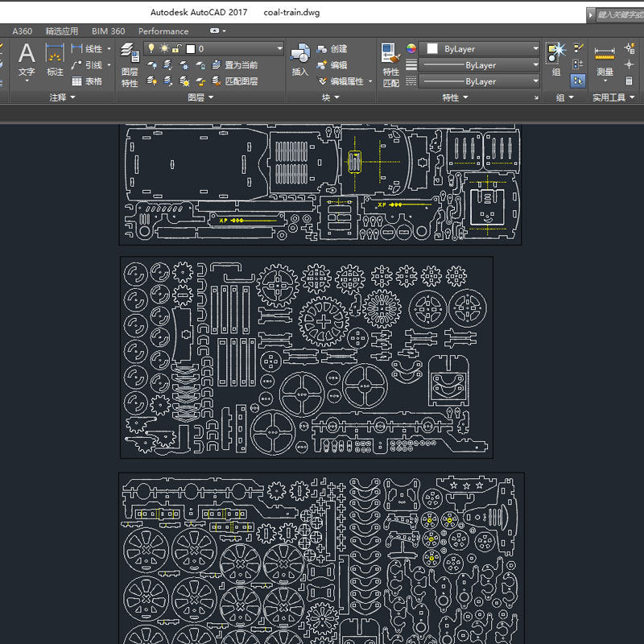Toggle the layer on/off lightbulb icon
This screenshot has height=644, width=644.
pos(152,48)
